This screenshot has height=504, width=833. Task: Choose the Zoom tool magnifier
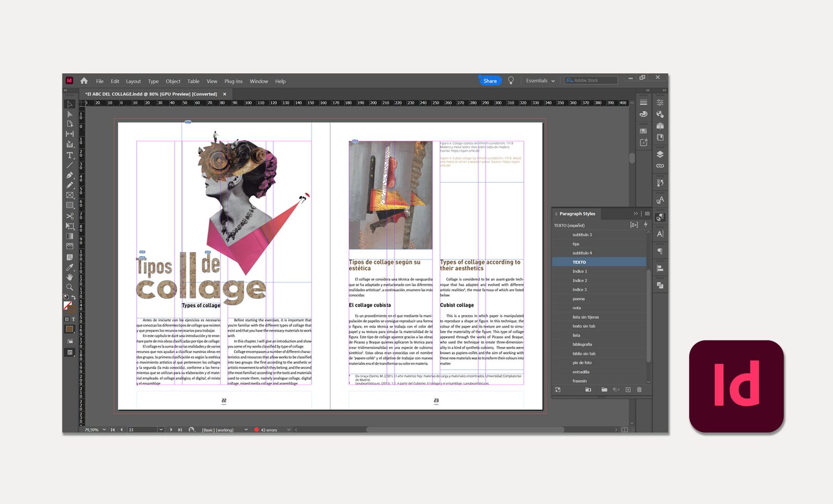tap(70, 287)
